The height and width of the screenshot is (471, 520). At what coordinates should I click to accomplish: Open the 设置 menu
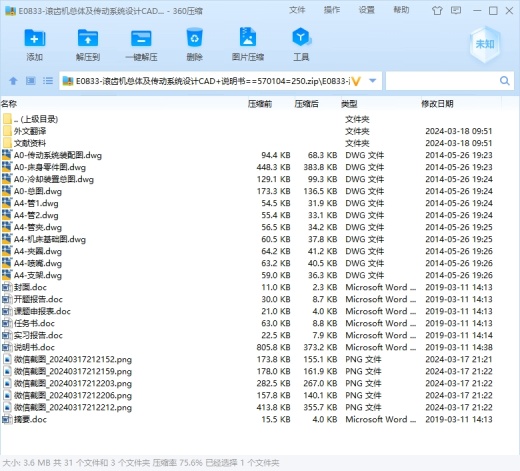366,10
